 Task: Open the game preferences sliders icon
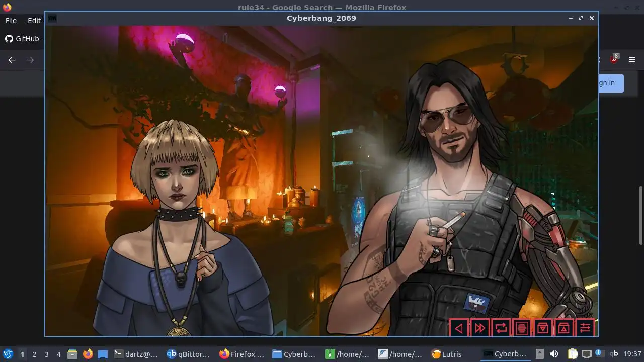click(x=585, y=328)
